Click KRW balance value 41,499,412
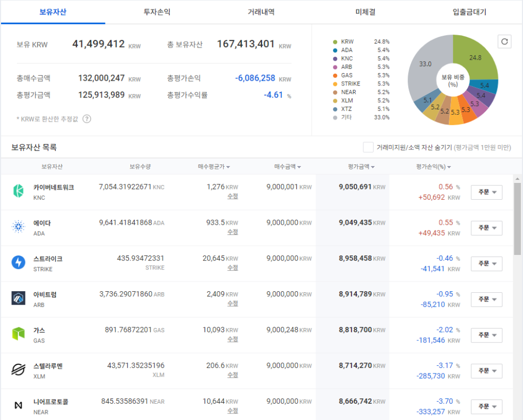 (99, 44)
